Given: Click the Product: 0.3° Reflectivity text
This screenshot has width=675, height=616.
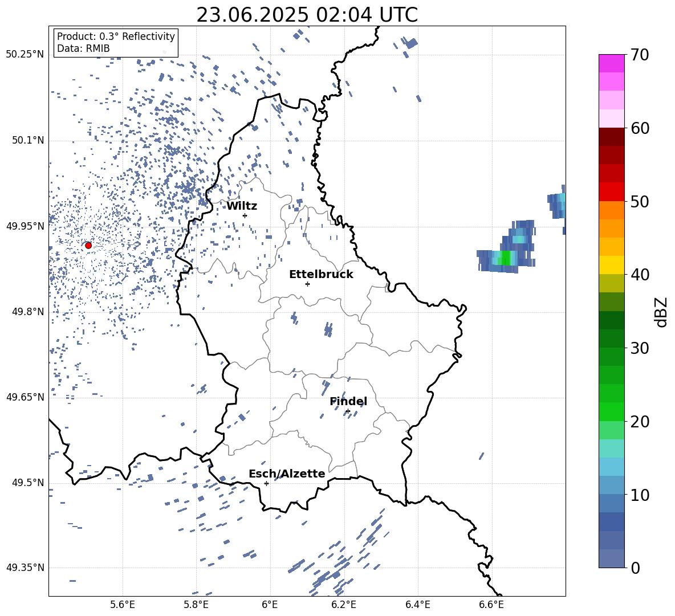Looking at the screenshot, I should (x=116, y=36).
